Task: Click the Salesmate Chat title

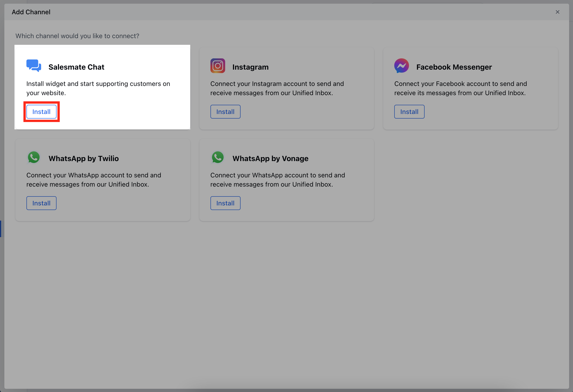Action: tap(77, 67)
